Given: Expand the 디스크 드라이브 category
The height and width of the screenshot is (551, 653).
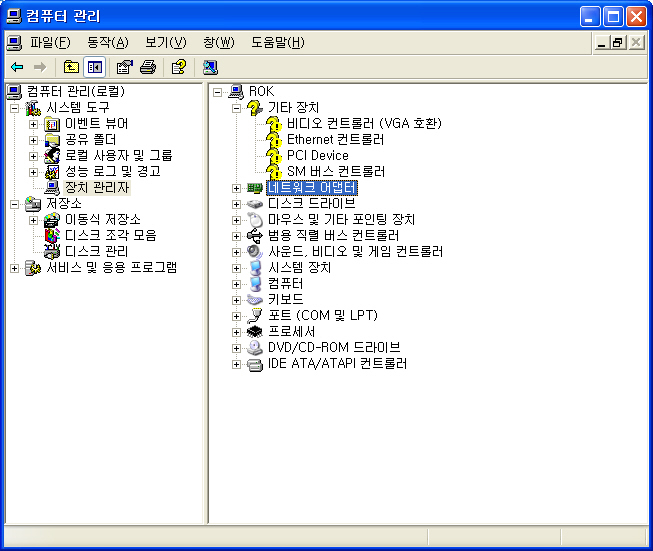Looking at the screenshot, I should (237, 204).
